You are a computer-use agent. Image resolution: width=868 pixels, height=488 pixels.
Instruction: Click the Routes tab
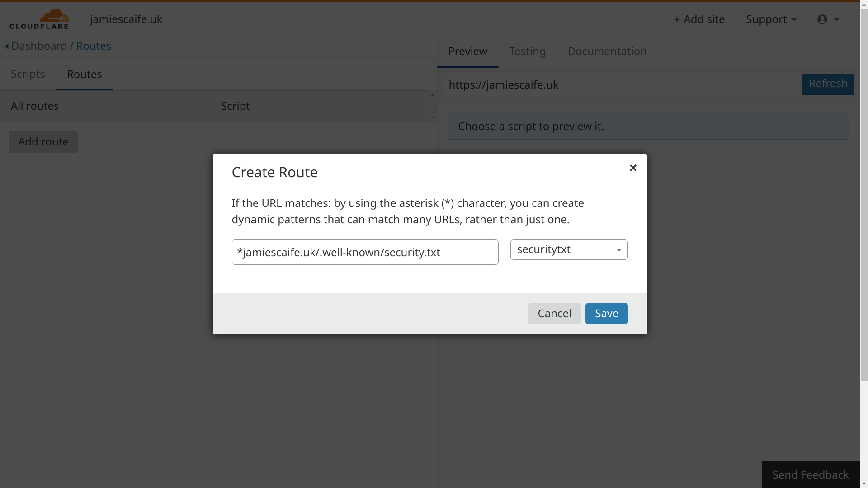tap(85, 74)
